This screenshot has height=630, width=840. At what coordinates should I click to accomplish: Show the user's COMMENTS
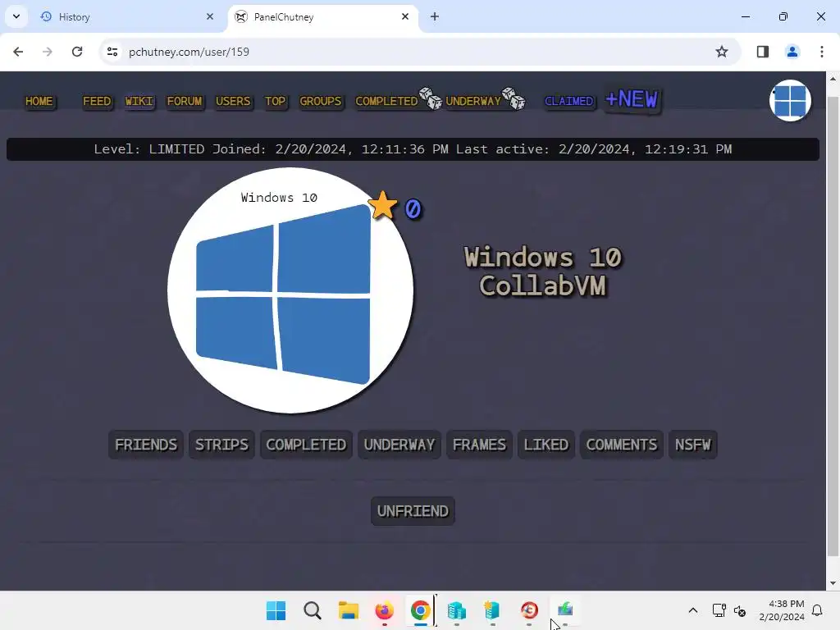622,445
